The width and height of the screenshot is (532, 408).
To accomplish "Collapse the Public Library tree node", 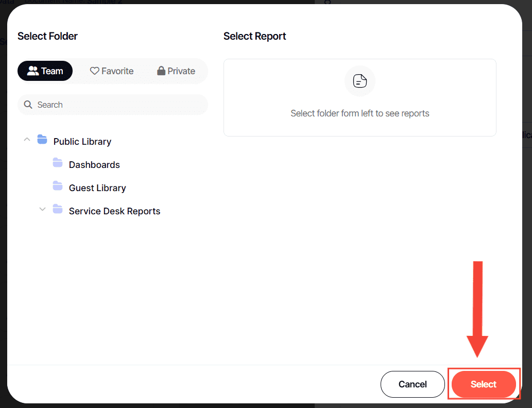I will click(x=27, y=140).
